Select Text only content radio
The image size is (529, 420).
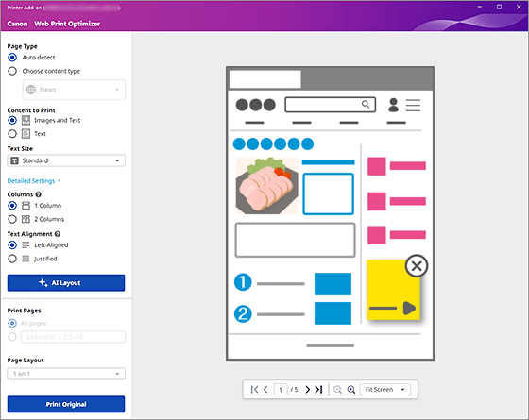[x=12, y=134]
